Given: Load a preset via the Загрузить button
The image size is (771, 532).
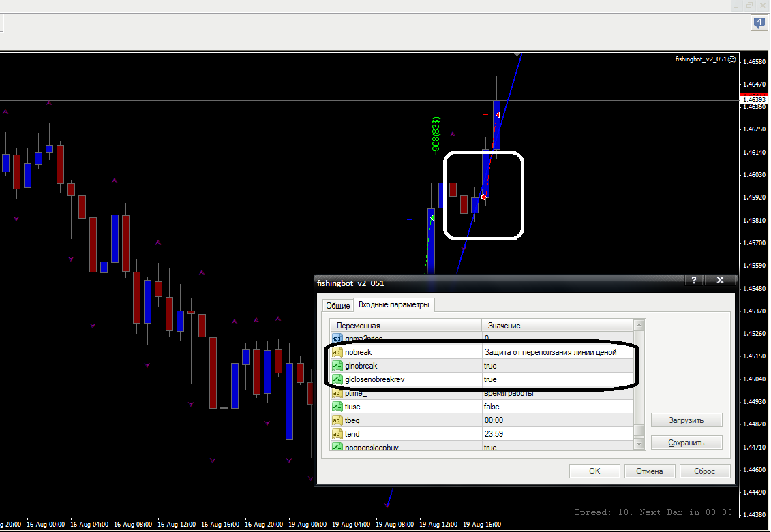Looking at the screenshot, I should point(686,420).
